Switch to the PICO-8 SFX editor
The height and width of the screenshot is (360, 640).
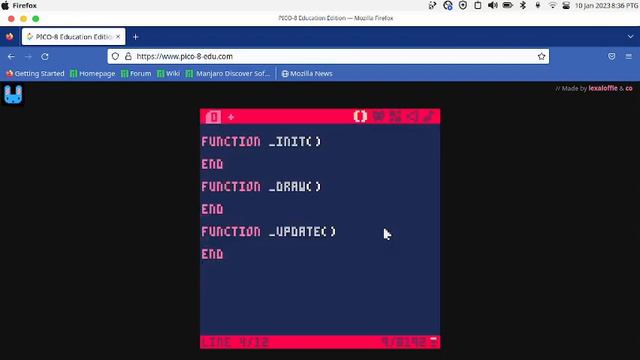[412, 117]
